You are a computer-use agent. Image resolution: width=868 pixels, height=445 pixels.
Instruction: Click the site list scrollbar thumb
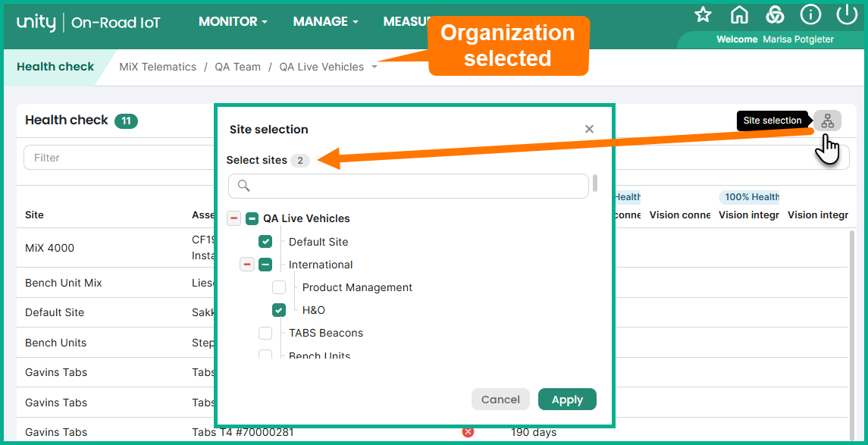click(595, 183)
